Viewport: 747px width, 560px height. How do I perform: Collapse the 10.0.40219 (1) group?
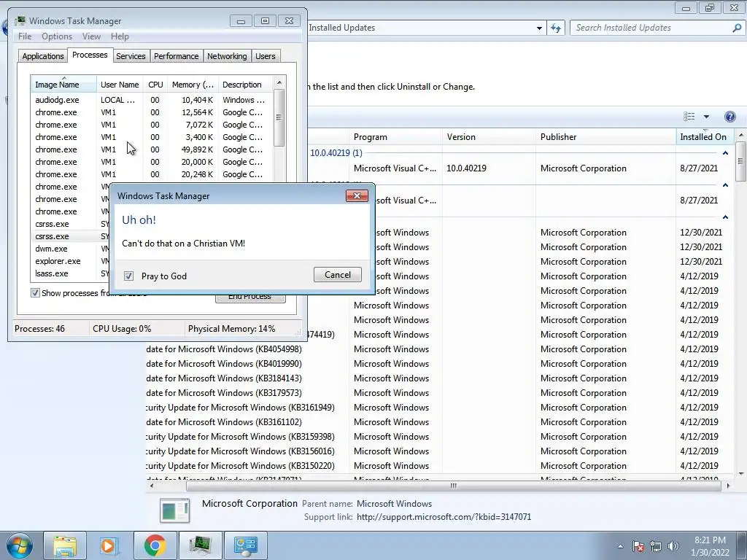(x=726, y=153)
